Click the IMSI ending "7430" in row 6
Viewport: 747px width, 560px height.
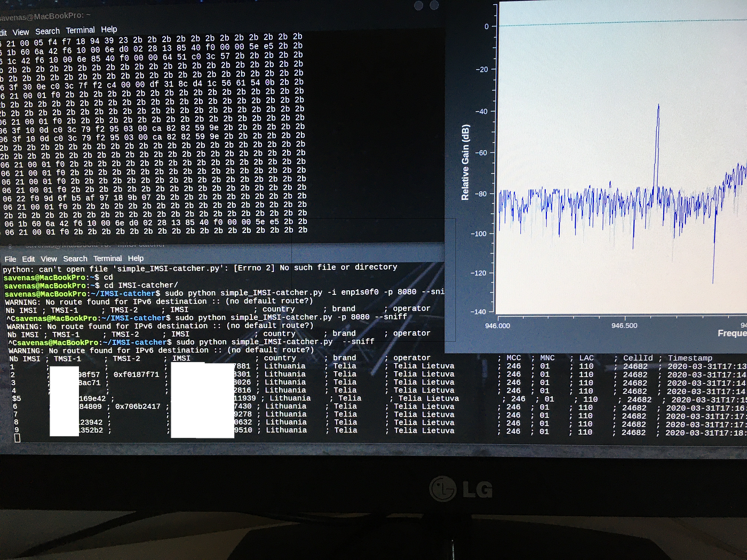click(x=243, y=406)
